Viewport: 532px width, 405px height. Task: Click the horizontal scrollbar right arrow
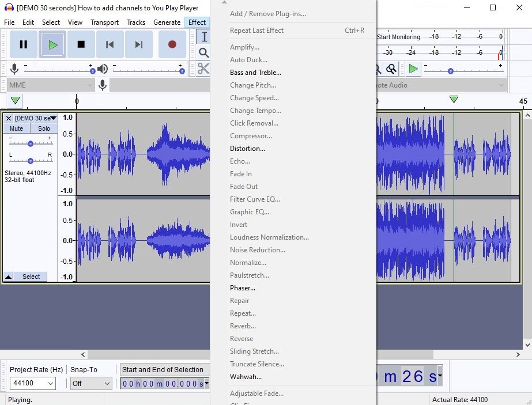click(518, 354)
